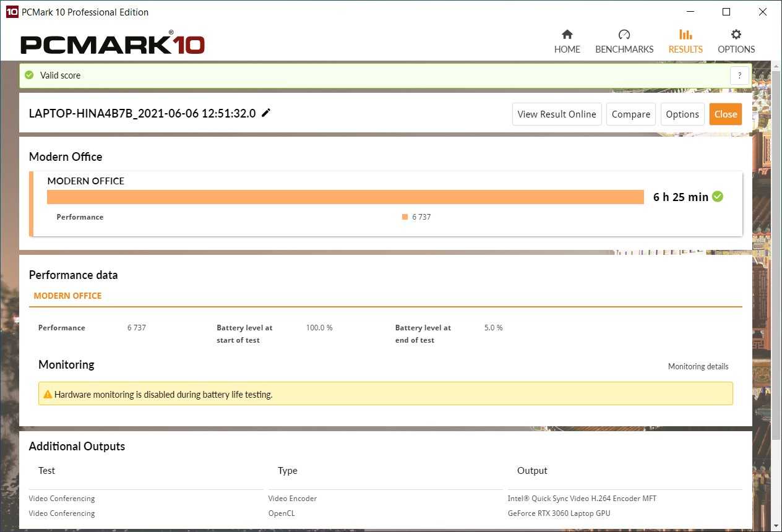Open Options gear icon in navigation

point(736,35)
